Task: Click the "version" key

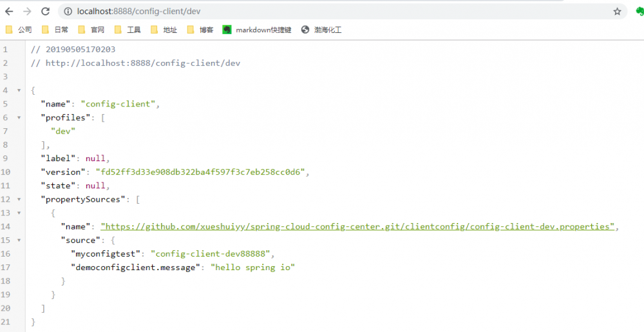Action: coord(63,171)
